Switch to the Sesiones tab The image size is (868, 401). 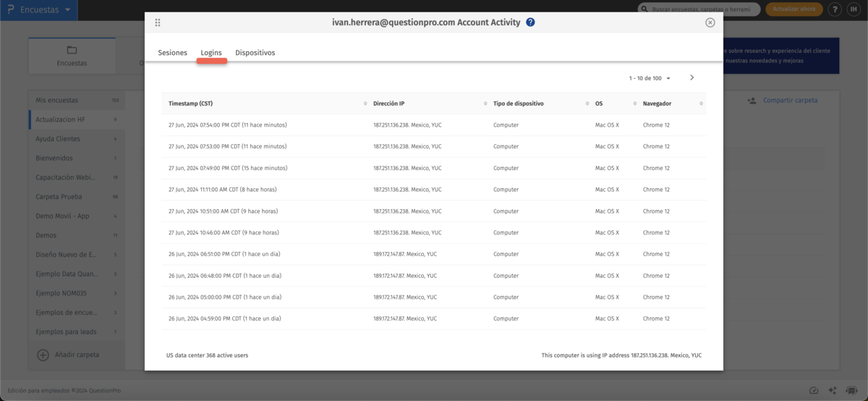tap(172, 53)
